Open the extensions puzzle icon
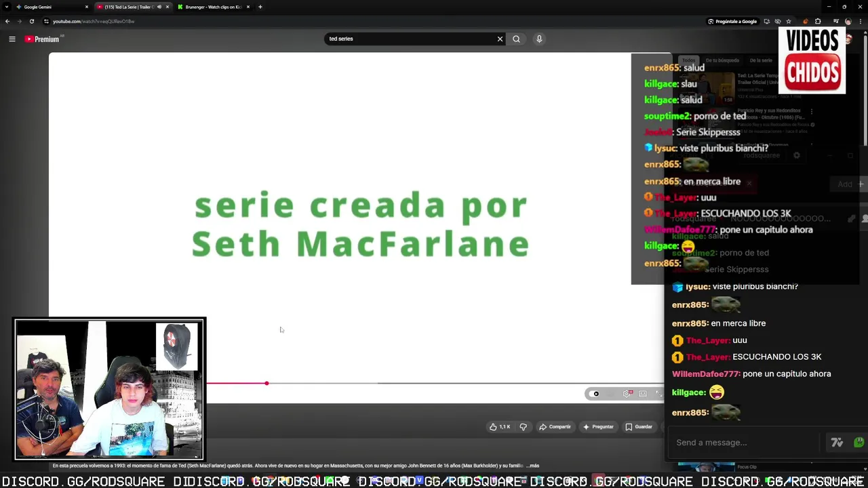This screenshot has width=868, height=488. coord(818,21)
